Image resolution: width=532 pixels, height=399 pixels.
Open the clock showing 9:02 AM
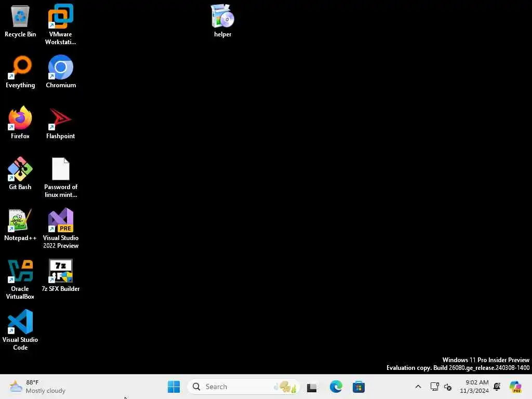(x=474, y=387)
